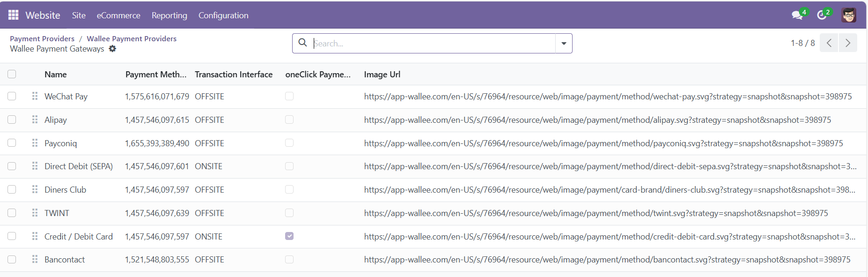
Task: Click the drag handle on the TWINT row
Action: [35, 213]
